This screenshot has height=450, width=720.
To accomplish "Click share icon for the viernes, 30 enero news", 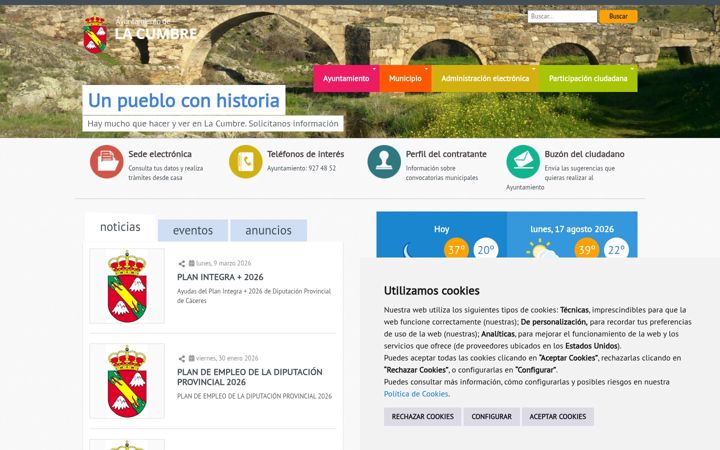I will tap(181, 359).
